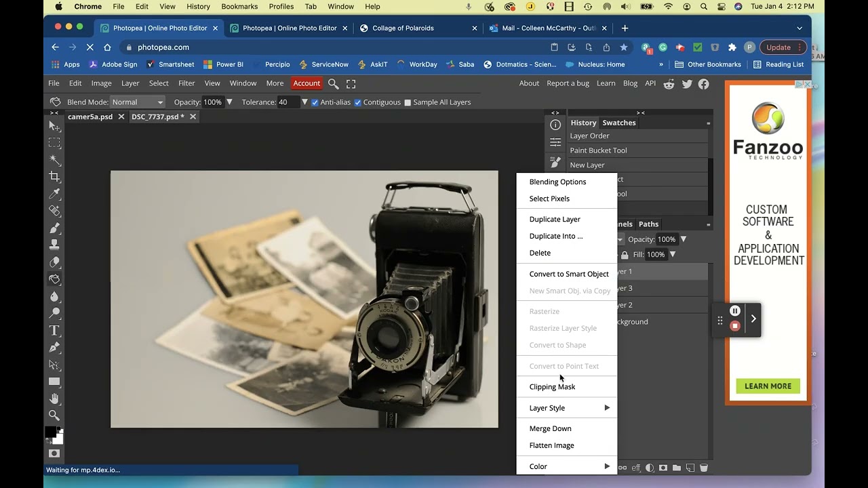Select the Zoom tool in the toolbar
Screen dimensions: 868x488
click(54, 415)
